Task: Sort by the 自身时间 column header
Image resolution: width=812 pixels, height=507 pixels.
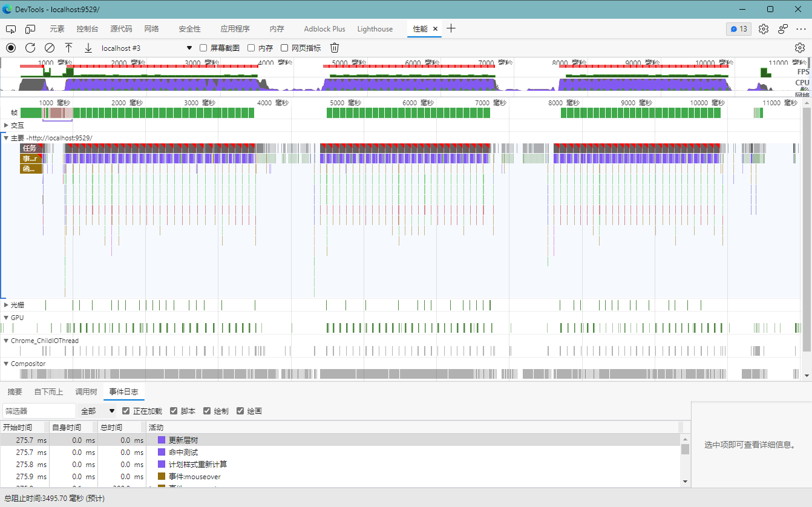Action: tap(73, 427)
